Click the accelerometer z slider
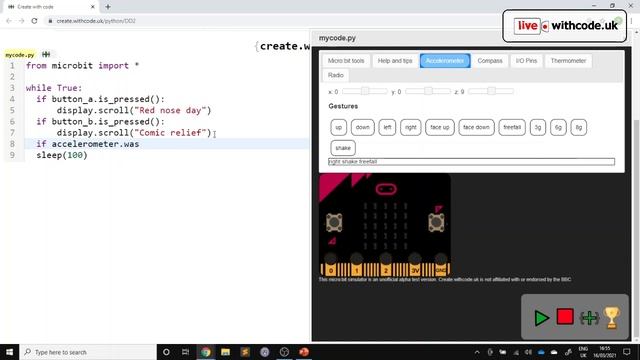Image resolution: width=640 pixels, height=360 pixels. pyautogui.click(x=491, y=91)
